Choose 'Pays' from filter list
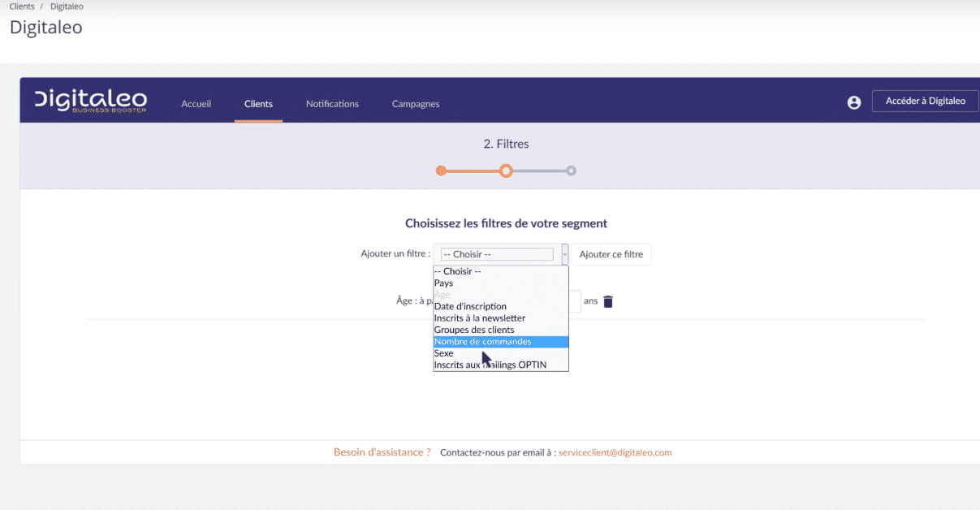The height and width of the screenshot is (510, 980). tap(444, 283)
